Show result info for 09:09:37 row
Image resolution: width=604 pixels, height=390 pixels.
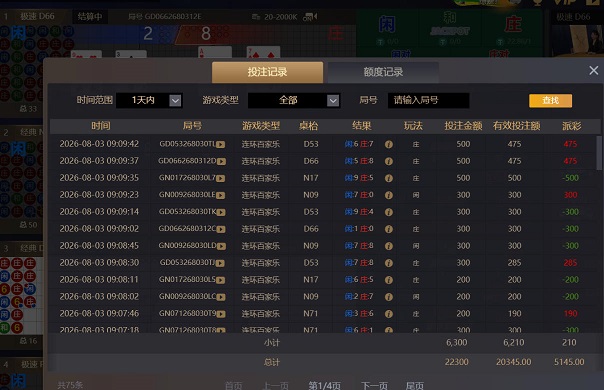point(389,161)
